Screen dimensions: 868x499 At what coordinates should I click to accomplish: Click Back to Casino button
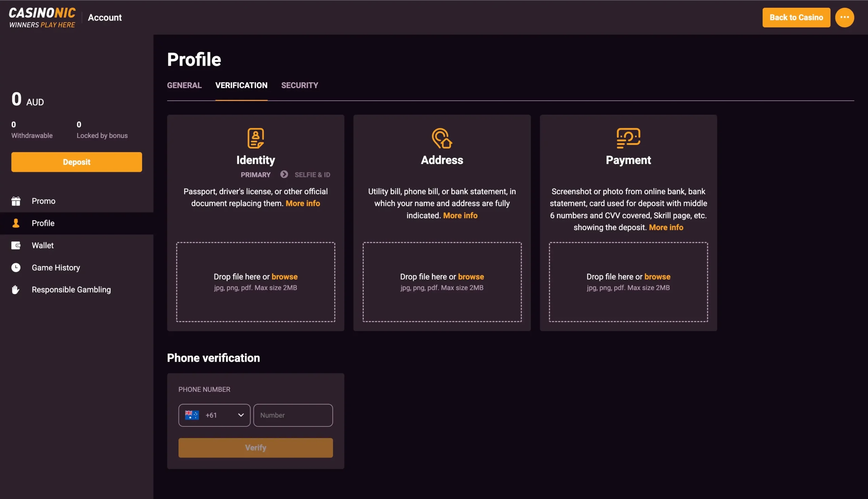tap(796, 18)
